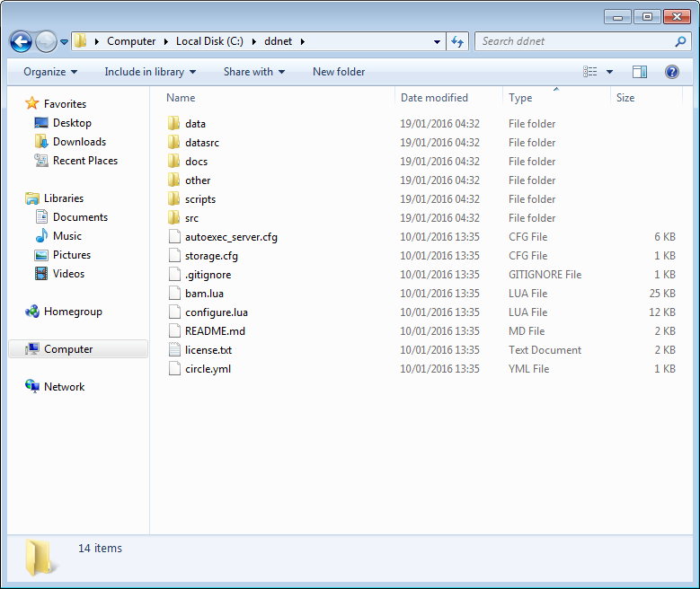Select the license.txt file icon
This screenshot has height=589, width=700.
(x=174, y=350)
